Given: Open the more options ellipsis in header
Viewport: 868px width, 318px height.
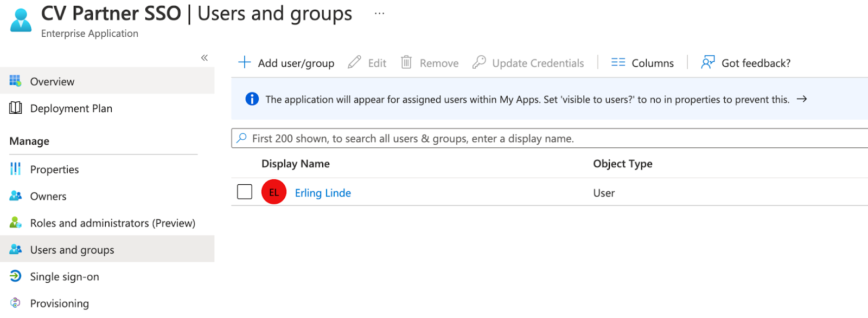Looking at the screenshot, I should pos(379,14).
